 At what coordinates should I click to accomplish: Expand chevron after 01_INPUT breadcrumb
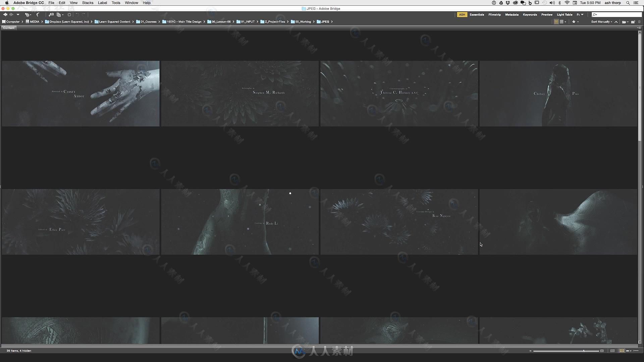coord(257,22)
